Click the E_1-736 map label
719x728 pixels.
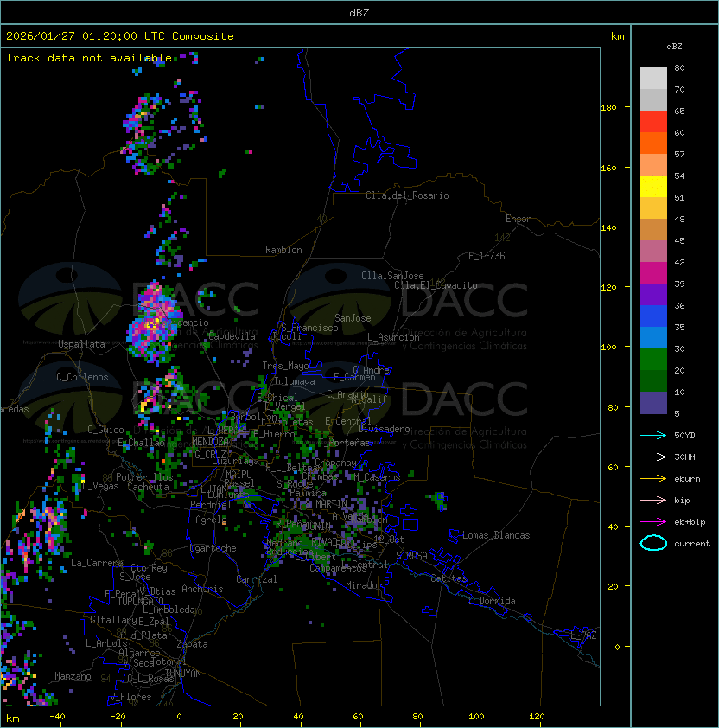pos(487,256)
